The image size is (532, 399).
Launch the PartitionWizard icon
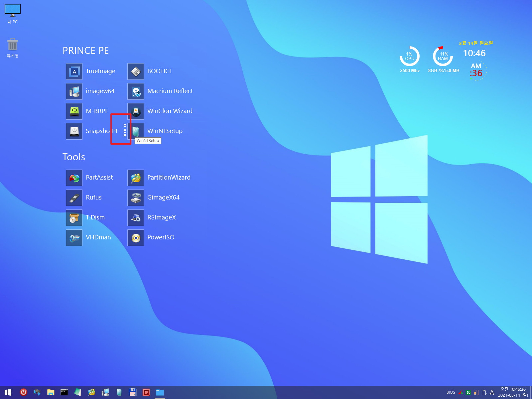point(136,178)
